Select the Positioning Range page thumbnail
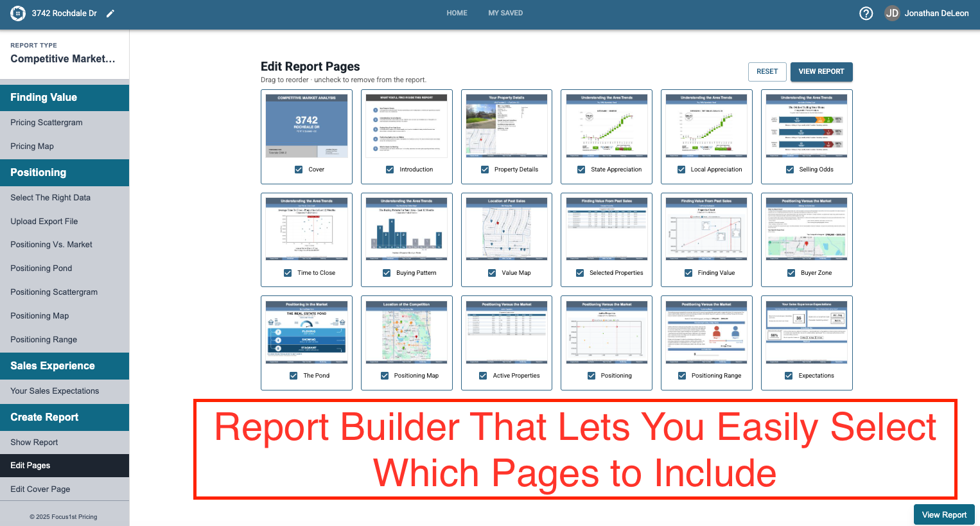The height and width of the screenshot is (526, 980). pyautogui.click(x=706, y=332)
